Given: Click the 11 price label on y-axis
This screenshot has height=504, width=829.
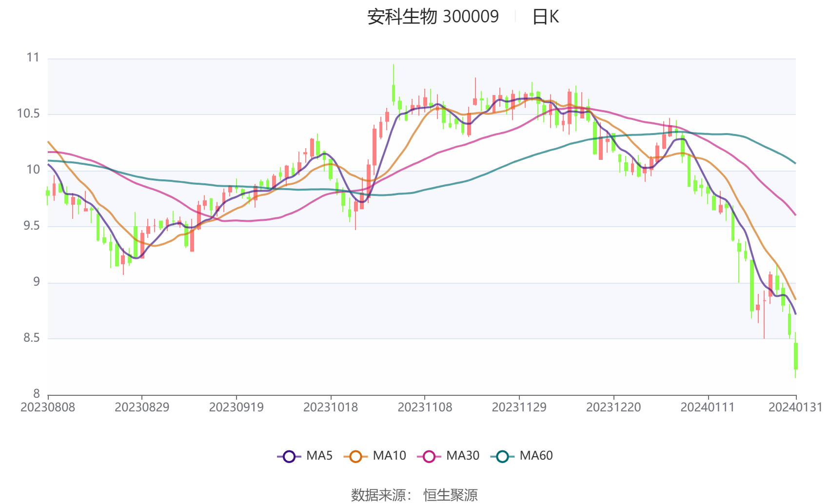Looking at the screenshot, I should pyautogui.click(x=33, y=58).
